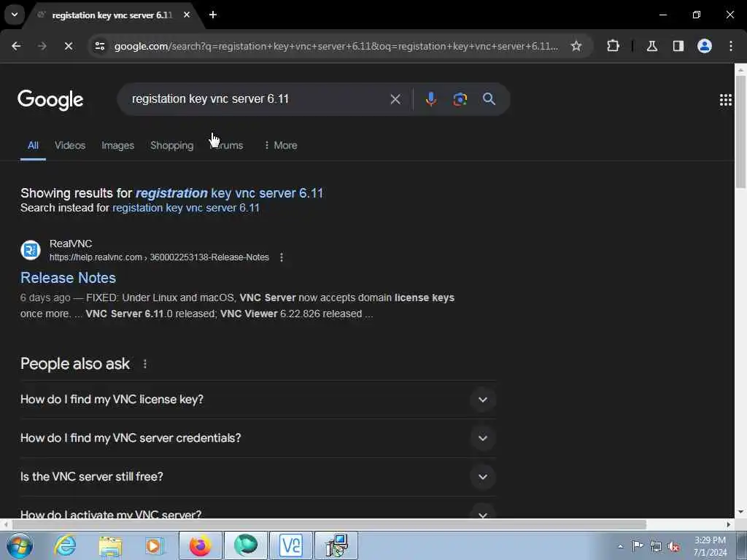Open Windows Explorer folder in taskbar
Viewport: 747px width, 560px height.
(x=110, y=546)
